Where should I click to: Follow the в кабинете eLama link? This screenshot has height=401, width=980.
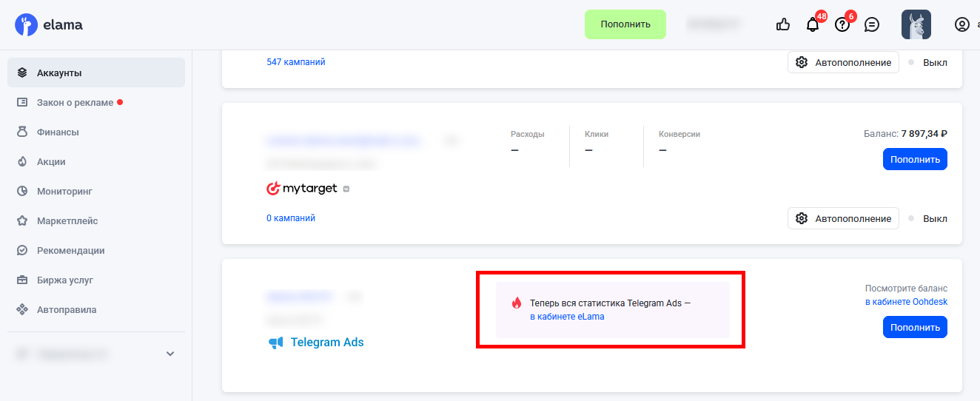[567, 317]
